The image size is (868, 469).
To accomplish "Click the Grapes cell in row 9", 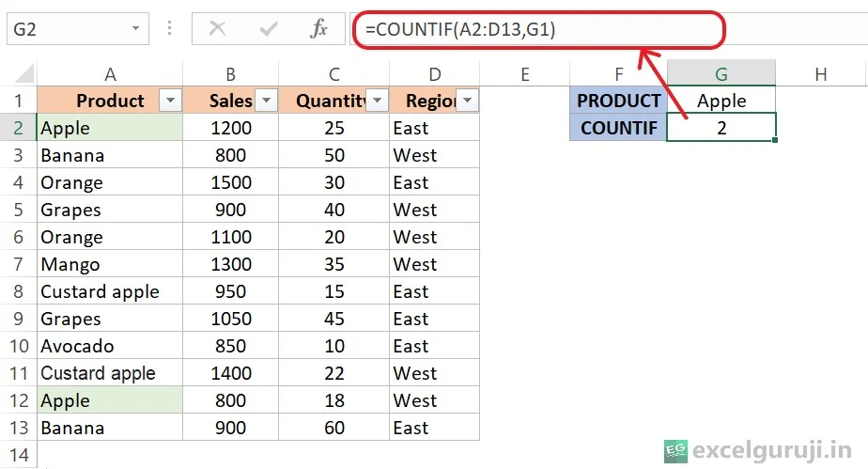I will pyautogui.click(x=110, y=319).
